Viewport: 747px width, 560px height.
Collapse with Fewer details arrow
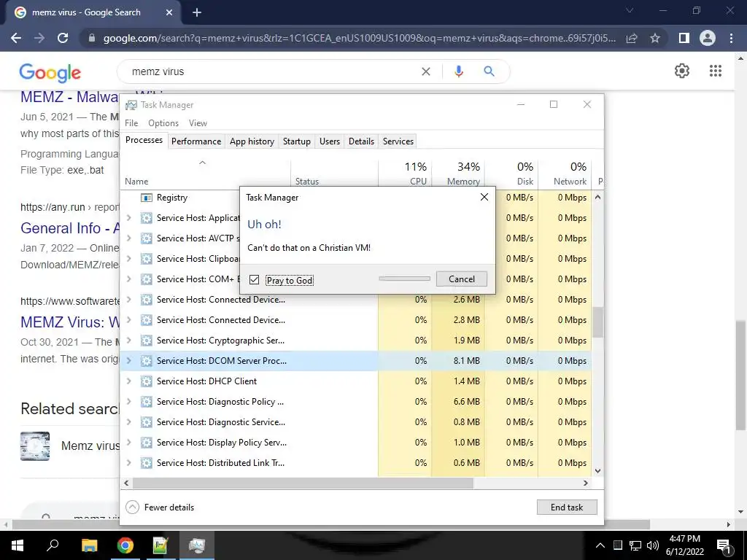(x=133, y=507)
